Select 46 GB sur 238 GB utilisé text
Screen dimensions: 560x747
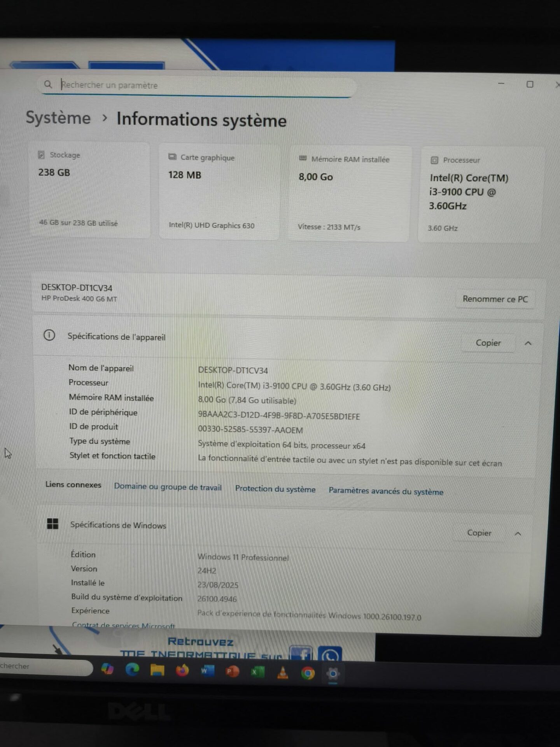(x=78, y=223)
